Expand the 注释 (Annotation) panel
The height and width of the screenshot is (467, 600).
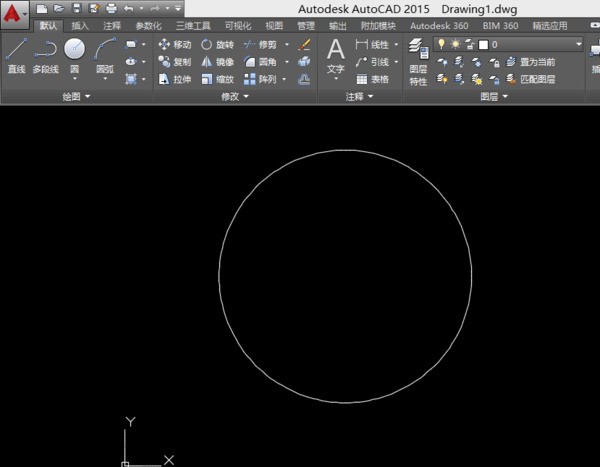[359, 96]
